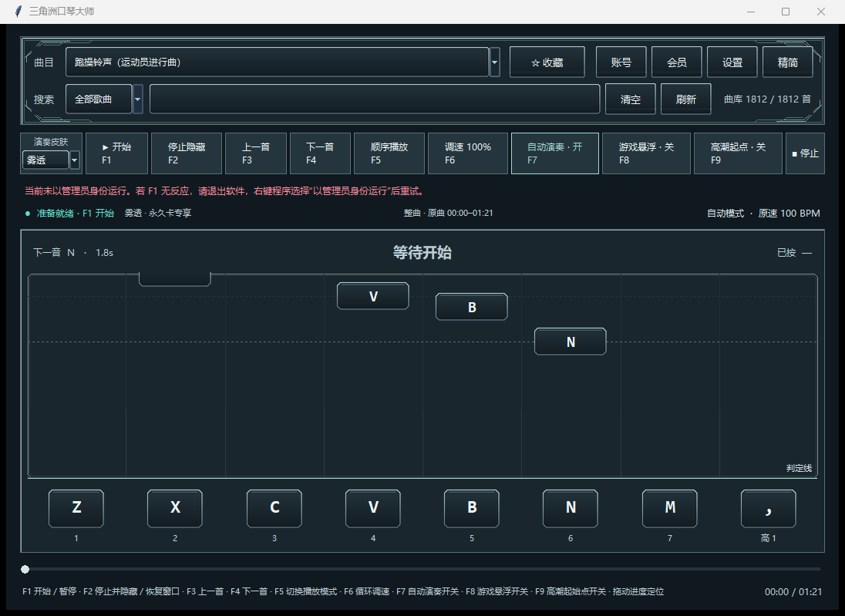Open the 账号 account panel
845x616 pixels.
[x=621, y=62]
